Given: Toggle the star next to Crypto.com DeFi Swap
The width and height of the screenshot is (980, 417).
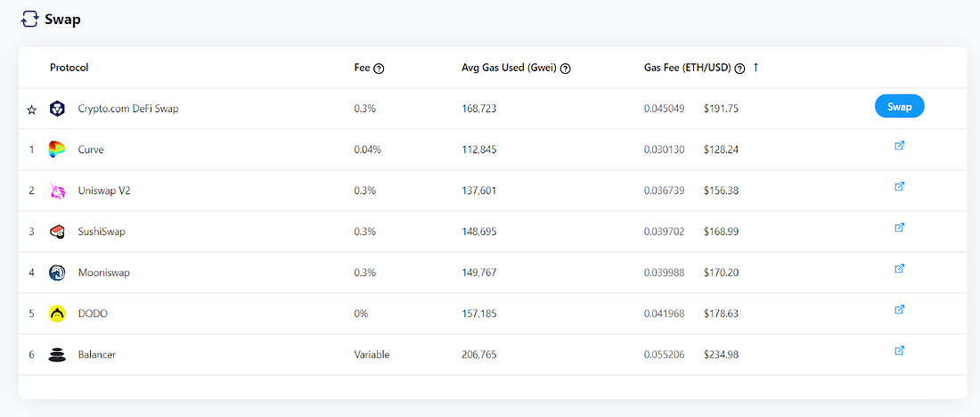Looking at the screenshot, I should pyautogui.click(x=31, y=110).
